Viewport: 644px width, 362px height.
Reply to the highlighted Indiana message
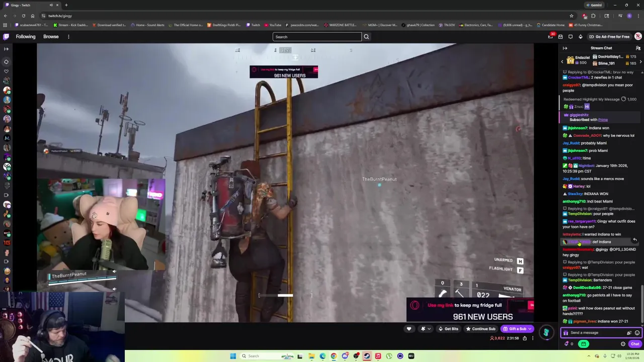coord(635,240)
